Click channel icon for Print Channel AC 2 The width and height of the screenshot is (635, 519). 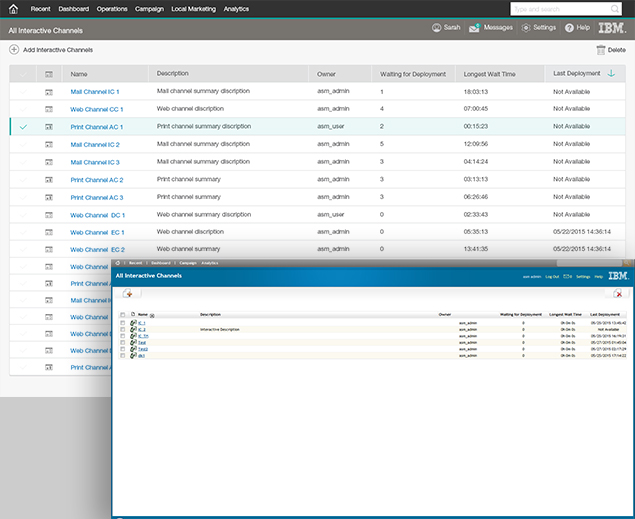pos(49,179)
